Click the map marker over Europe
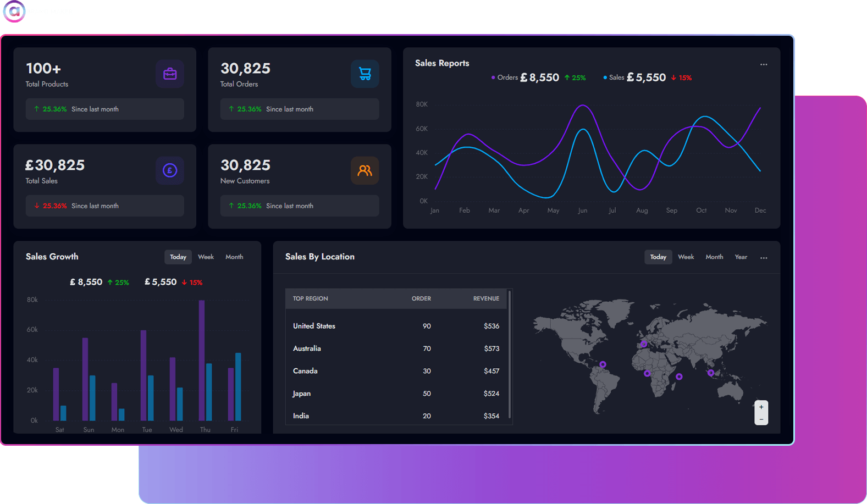The width and height of the screenshot is (867, 504). pos(644,344)
